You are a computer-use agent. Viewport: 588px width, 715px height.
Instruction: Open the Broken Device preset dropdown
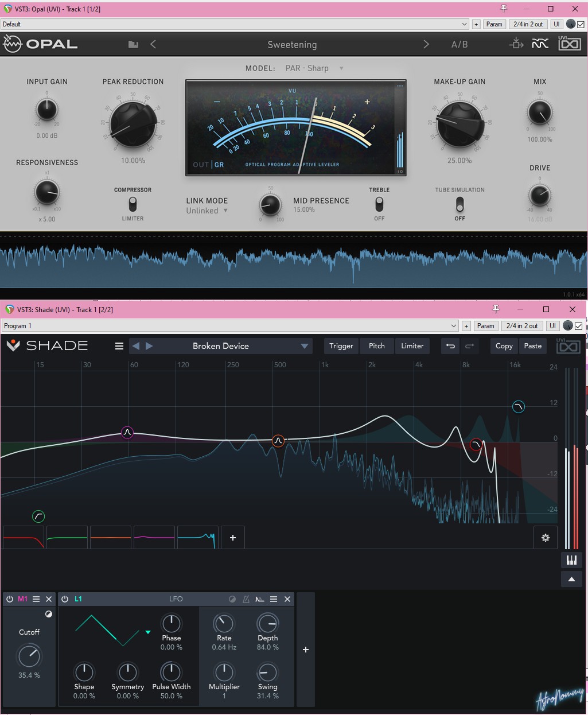305,346
